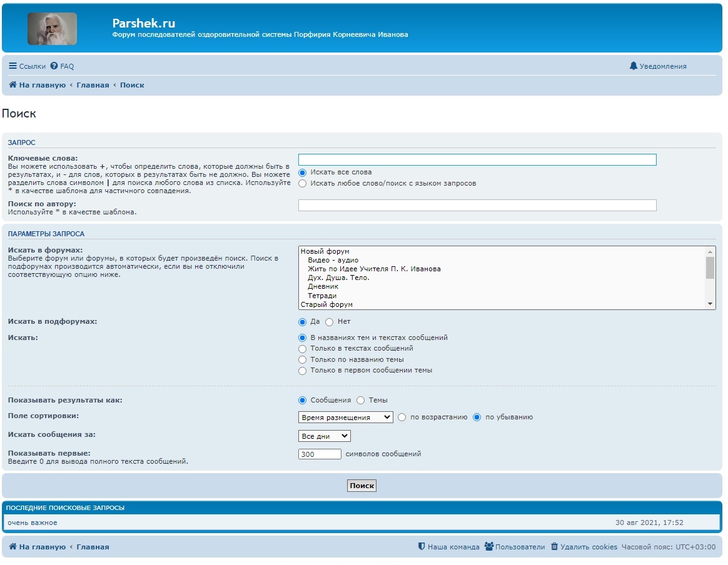Select 'Только по названию темы' option
The image size is (728, 565).
(303, 360)
